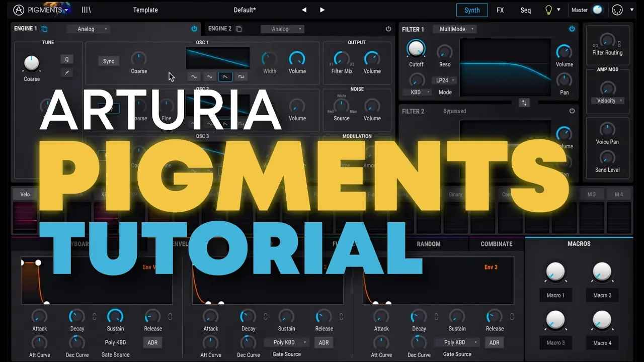The image size is (644, 362).
Task: Select the Velo modulation source tab
Action: tap(25, 194)
